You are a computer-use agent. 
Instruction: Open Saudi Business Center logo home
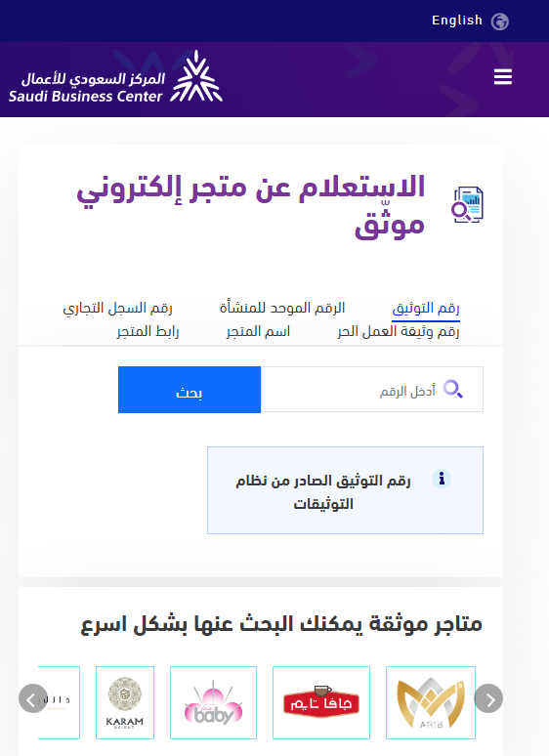(x=115, y=78)
